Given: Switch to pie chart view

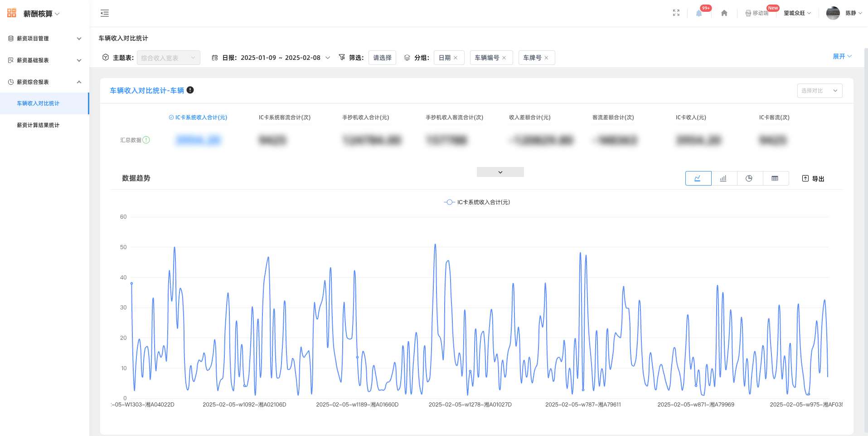Looking at the screenshot, I should (749, 178).
